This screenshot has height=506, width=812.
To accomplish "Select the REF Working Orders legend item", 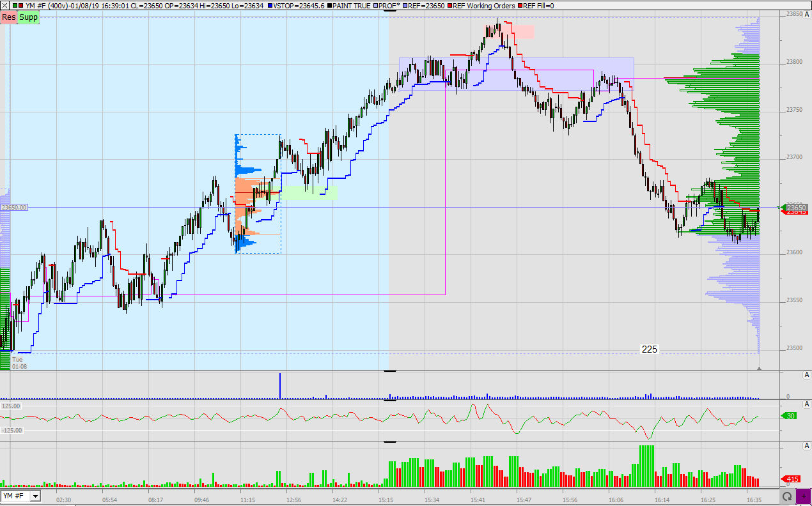I will click(x=483, y=6).
